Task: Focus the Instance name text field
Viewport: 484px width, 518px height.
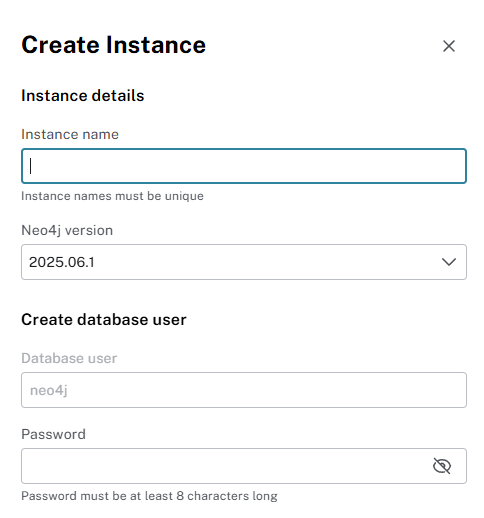Action: coord(244,166)
